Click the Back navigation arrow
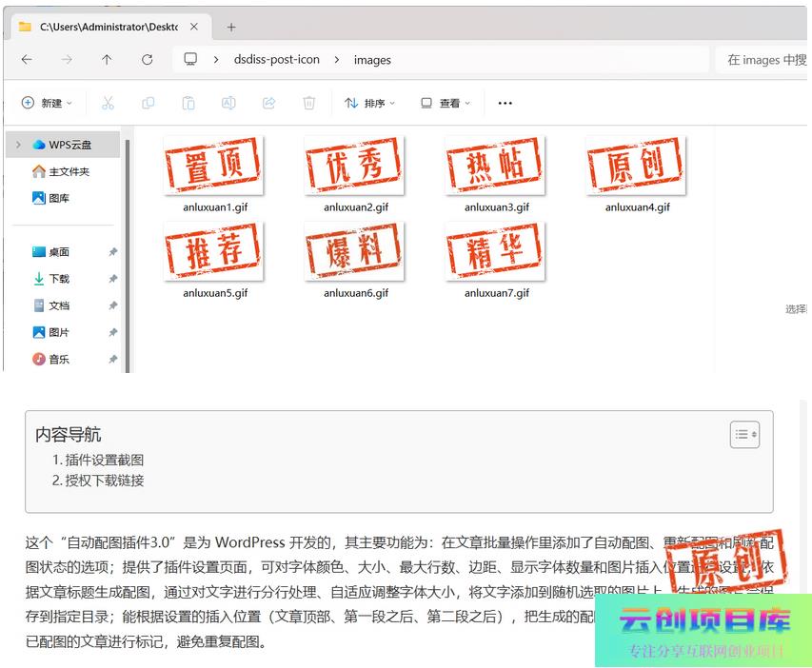This screenshot has height=668, width=812. coord(27,59)
